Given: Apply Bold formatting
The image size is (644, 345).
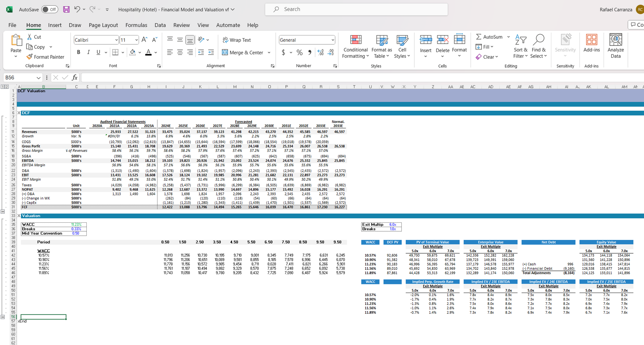Looking at the screenshot, I should (78, 52).
